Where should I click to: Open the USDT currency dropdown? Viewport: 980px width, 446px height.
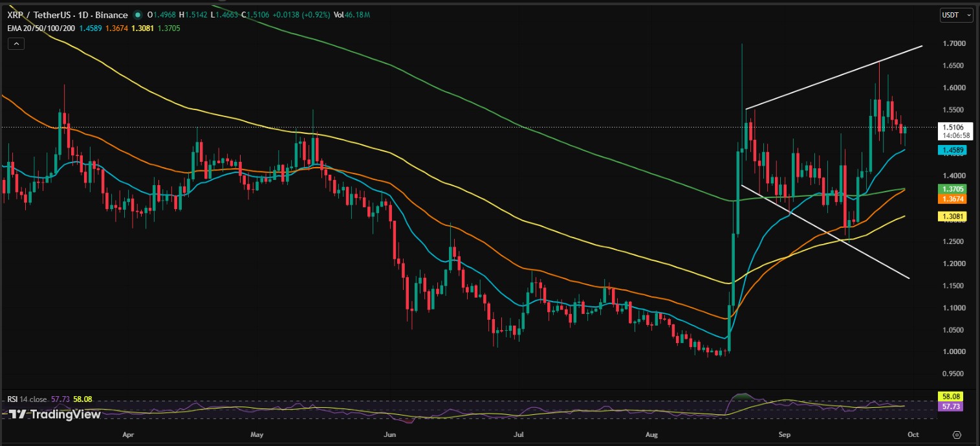coord(956,14)
